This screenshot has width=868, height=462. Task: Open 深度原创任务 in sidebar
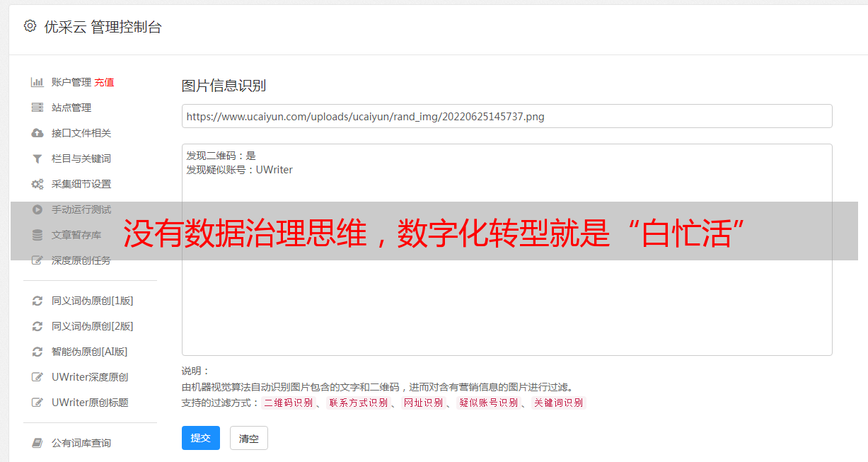coord(81,260)
